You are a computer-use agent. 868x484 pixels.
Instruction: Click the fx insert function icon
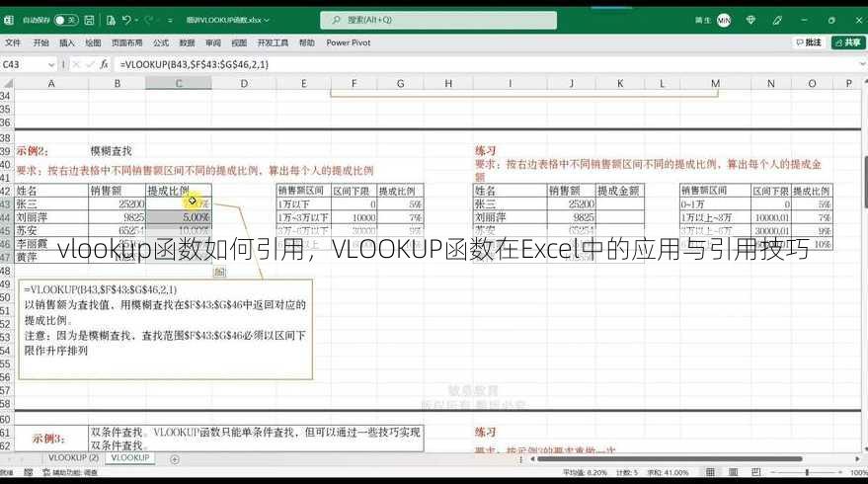point(104,65)
